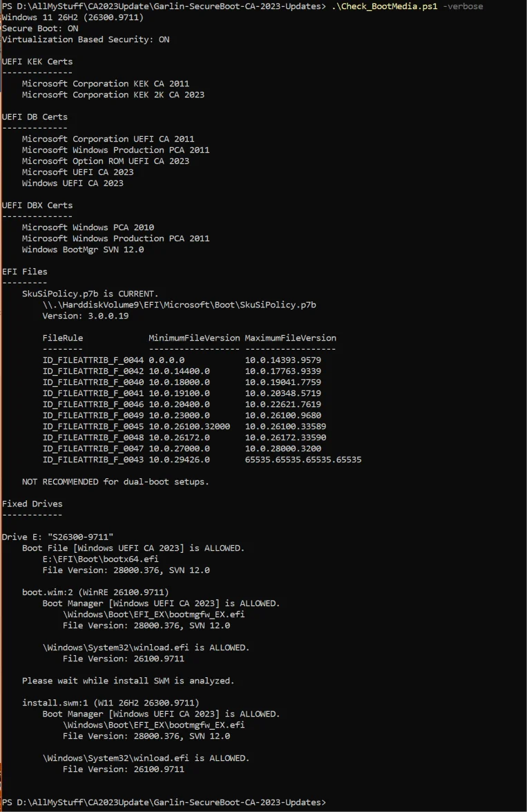This screenshot has width=527, height=812.
Task: Select the UEFI DB Certs heading
Action: tap(35, 117)
